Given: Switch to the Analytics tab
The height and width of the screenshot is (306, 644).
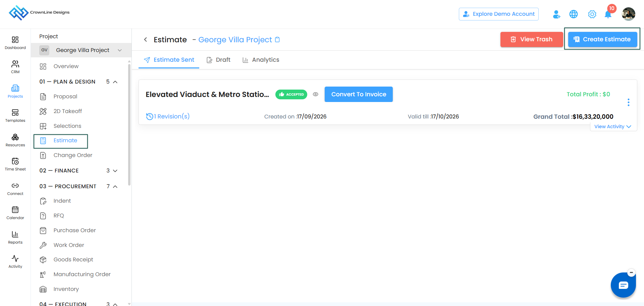Looking at the screenshot, I should coord(261,60).
